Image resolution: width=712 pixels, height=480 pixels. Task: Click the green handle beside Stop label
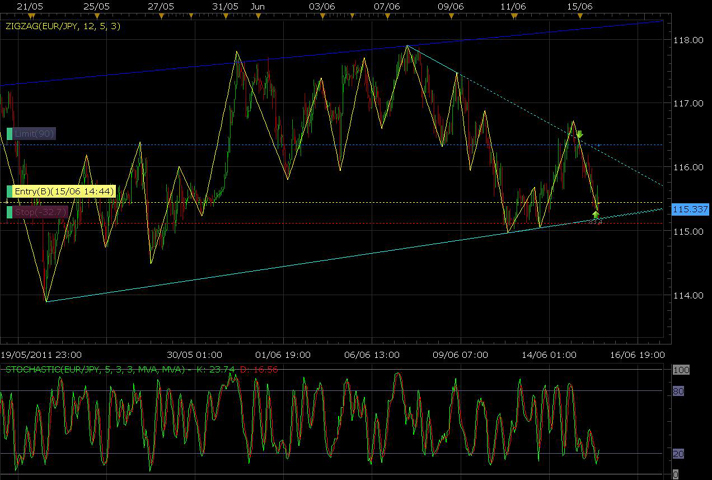click(x=9, y=212)
